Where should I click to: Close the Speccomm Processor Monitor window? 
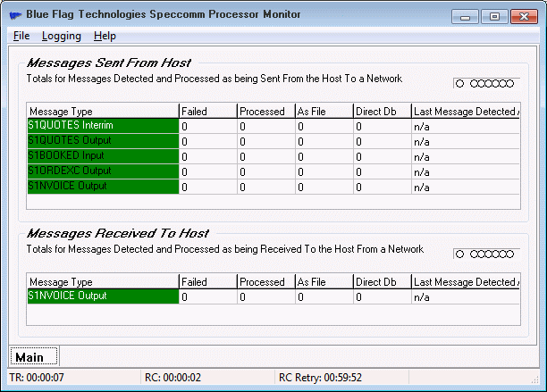521,16
